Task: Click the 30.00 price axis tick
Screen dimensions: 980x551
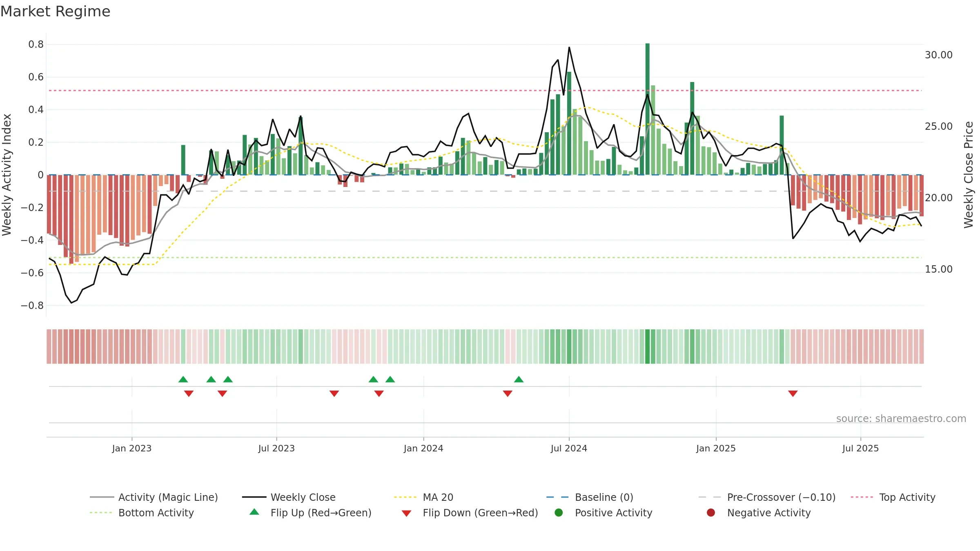Action: [939, 55]
